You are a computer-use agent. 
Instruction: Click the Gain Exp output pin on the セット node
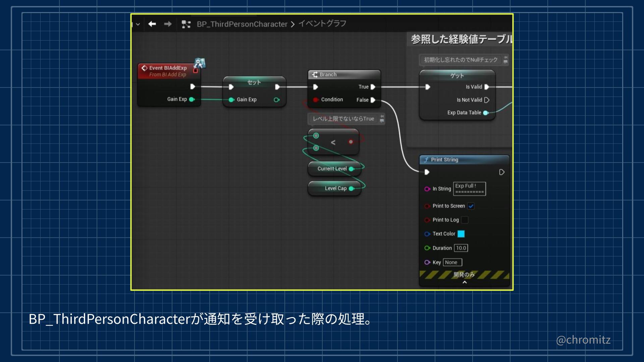276,100
